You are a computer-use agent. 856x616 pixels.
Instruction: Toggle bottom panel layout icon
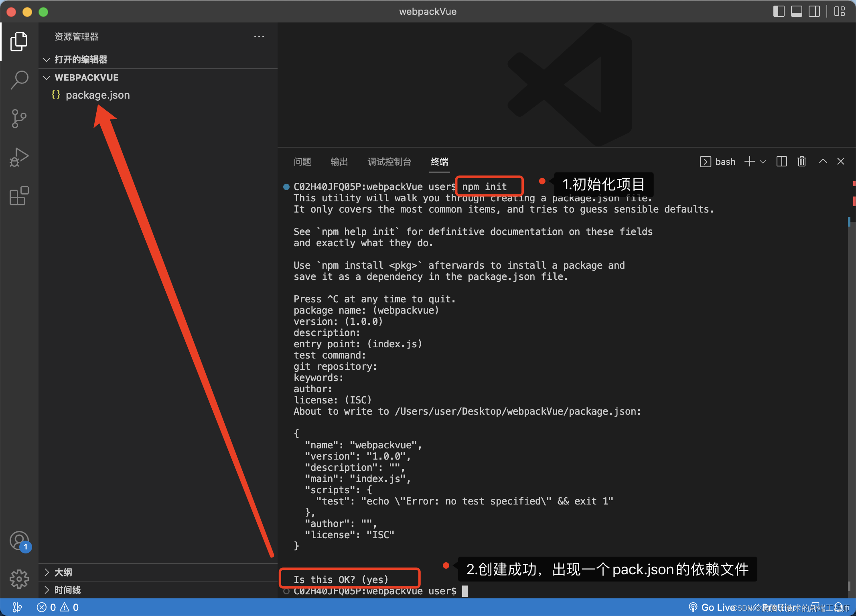tap(796, 11)
